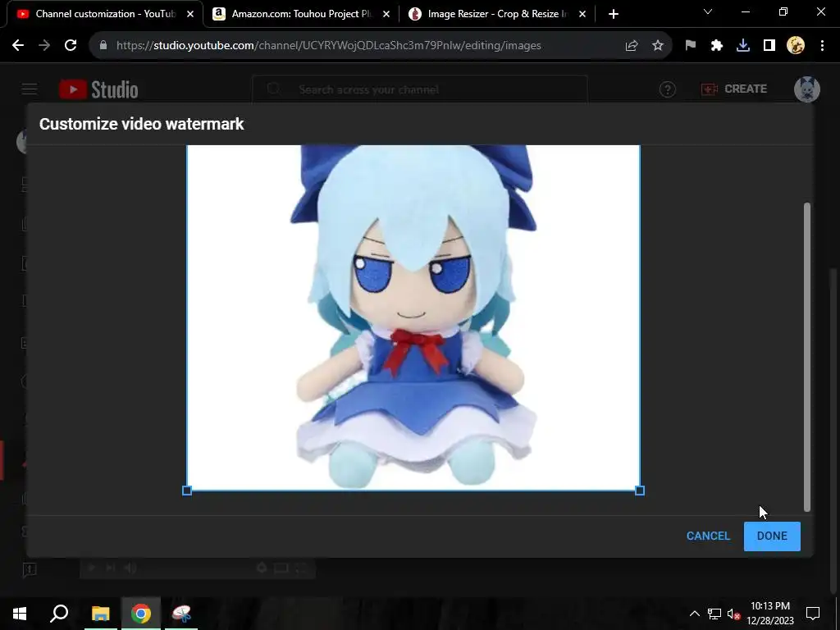Grab the bottom-left crop handle
The height and width of the screenshot is (630, 840).
coord(187,491)
